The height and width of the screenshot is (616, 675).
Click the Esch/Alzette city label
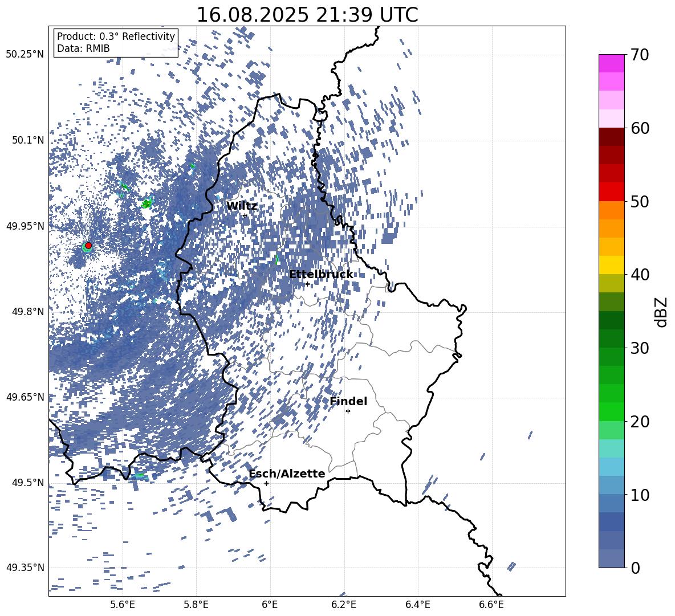[287, 474]
